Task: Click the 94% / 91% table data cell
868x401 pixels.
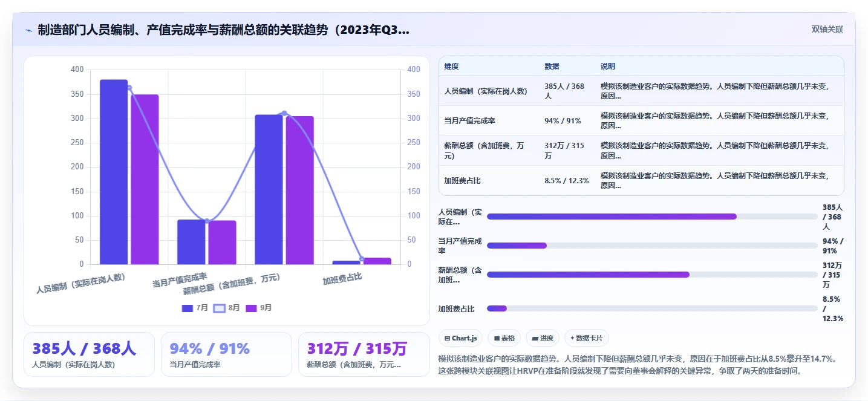Action: 567,121
